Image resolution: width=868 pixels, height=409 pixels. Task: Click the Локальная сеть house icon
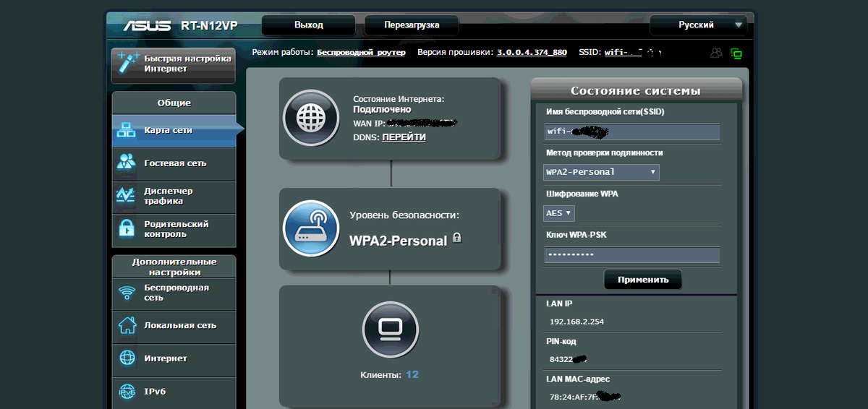click(x=127, y=325)
